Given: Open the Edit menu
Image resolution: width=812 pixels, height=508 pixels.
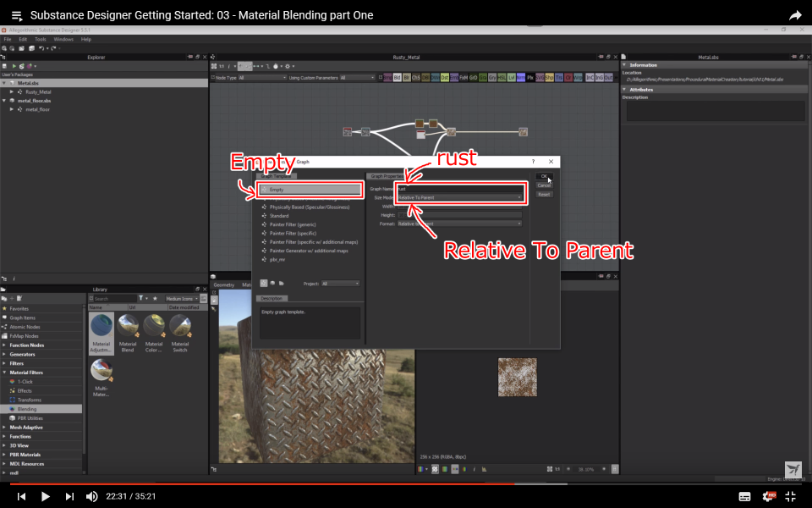Looking at the screenshot, I should point(23,40).
